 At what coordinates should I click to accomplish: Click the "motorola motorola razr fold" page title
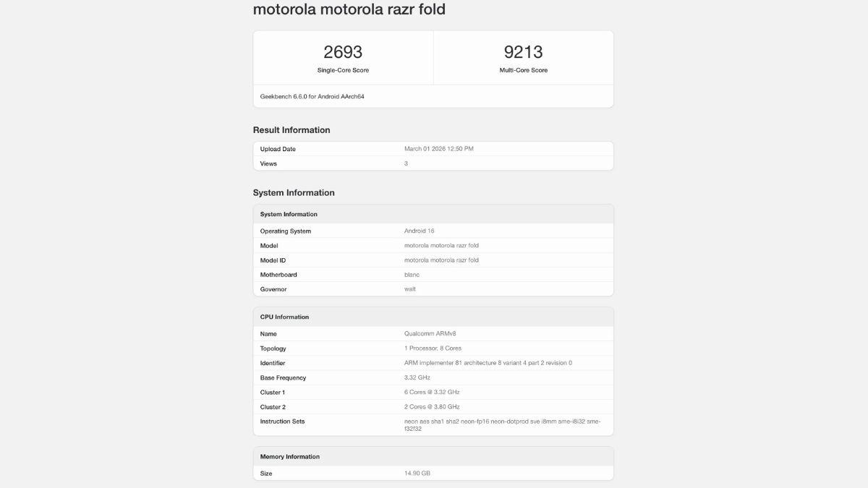349,9
